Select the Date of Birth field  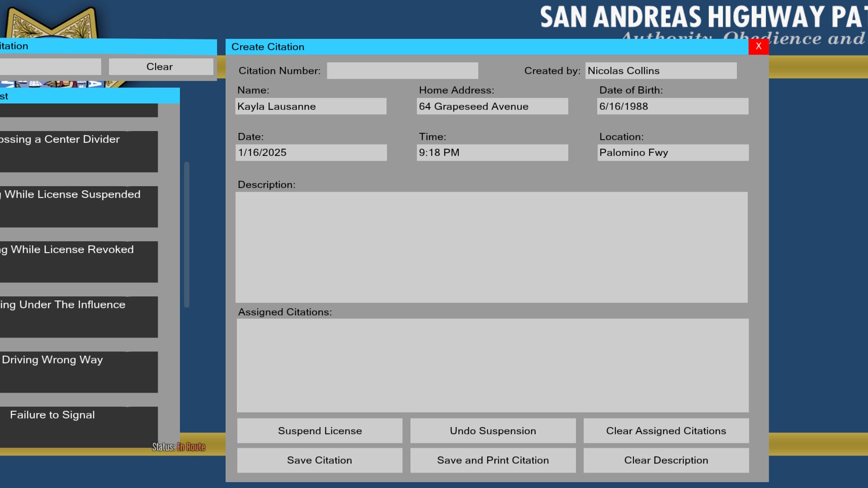click(x=672, y=107)
